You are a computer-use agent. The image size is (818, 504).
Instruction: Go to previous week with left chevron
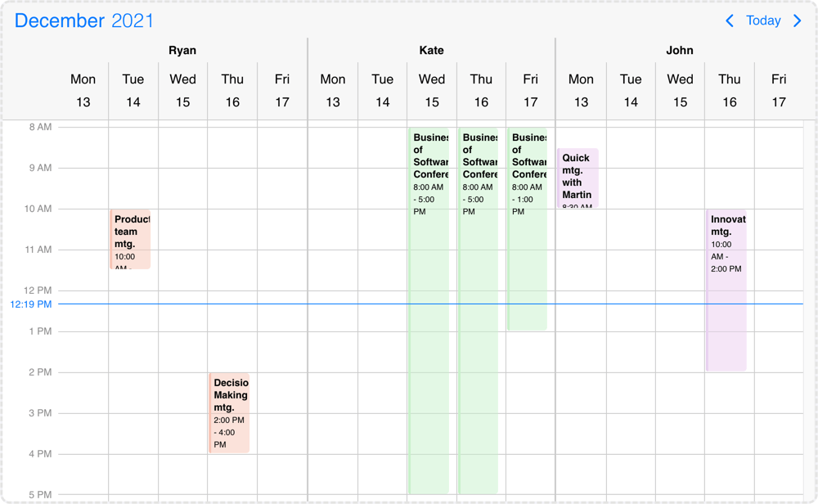(x=730, y=20)
